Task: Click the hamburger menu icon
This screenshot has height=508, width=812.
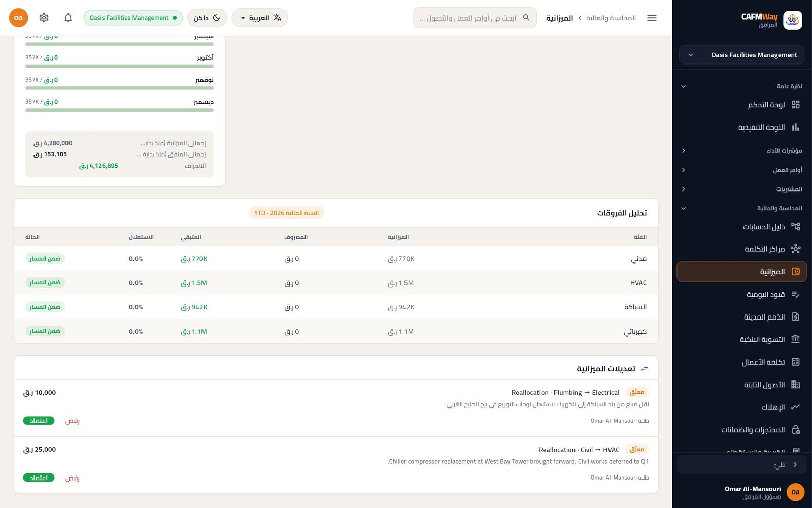Action: [x=652, y=18]
